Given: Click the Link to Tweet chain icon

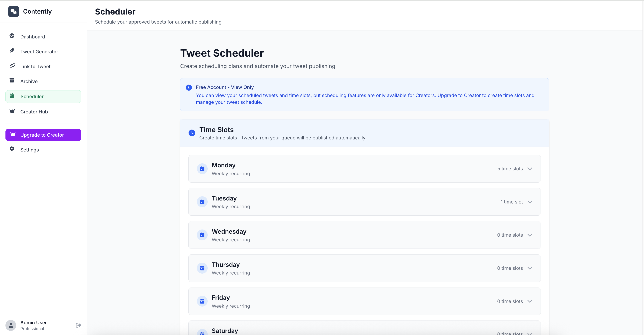Looking at the screenshot, I should [12, 66].
